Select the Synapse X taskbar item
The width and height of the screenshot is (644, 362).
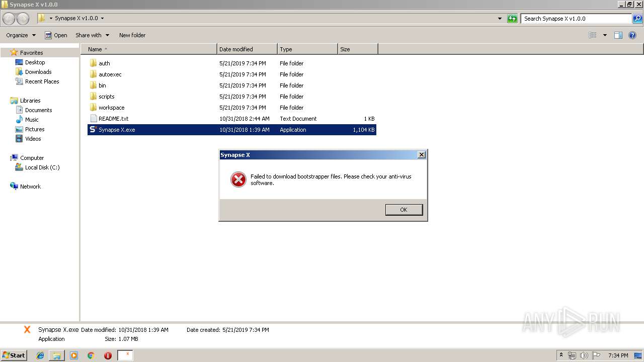click(125, 355)
